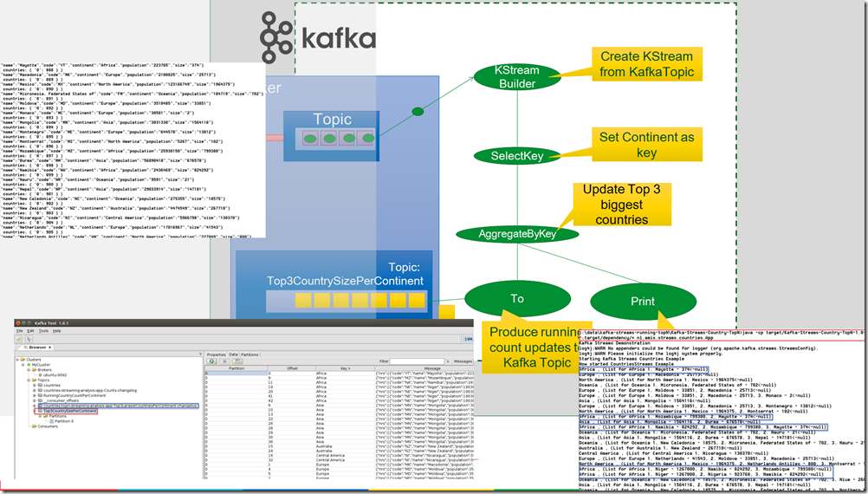Viewport: 868px width, 494px height.
Task: Expand the RunningCountryCountPerContinent topic
Action: coord(33,397)
